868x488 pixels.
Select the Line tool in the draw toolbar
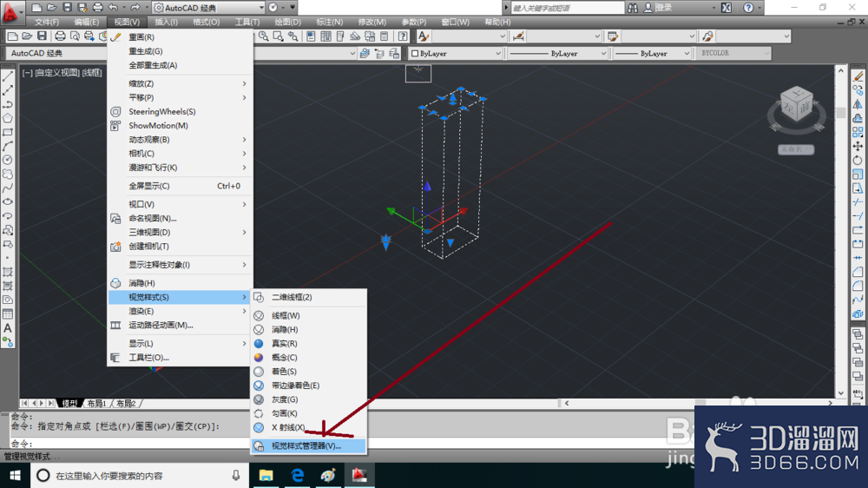tap(8, 76)
